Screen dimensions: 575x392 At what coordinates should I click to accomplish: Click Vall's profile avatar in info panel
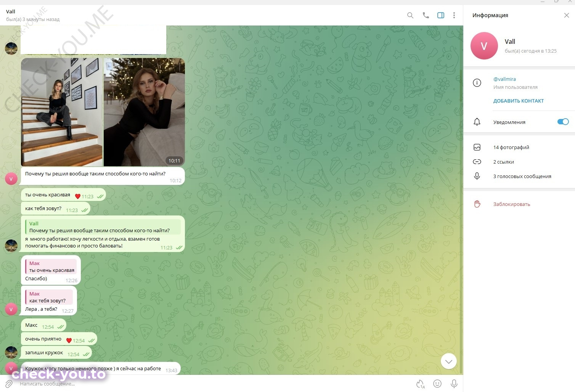(x=484, y=46)
